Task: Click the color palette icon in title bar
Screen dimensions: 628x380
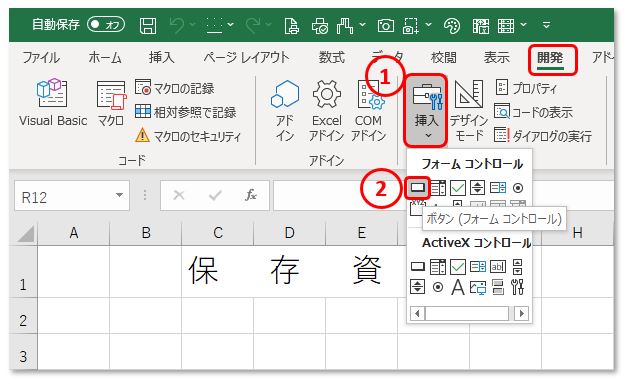Action: [x=452, y=26]
